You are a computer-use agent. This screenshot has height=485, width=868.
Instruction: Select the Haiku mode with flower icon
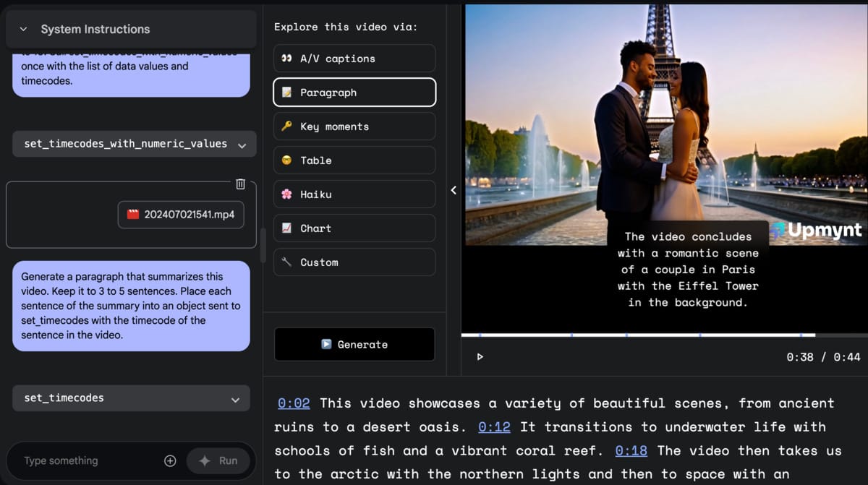coord(354,194)
